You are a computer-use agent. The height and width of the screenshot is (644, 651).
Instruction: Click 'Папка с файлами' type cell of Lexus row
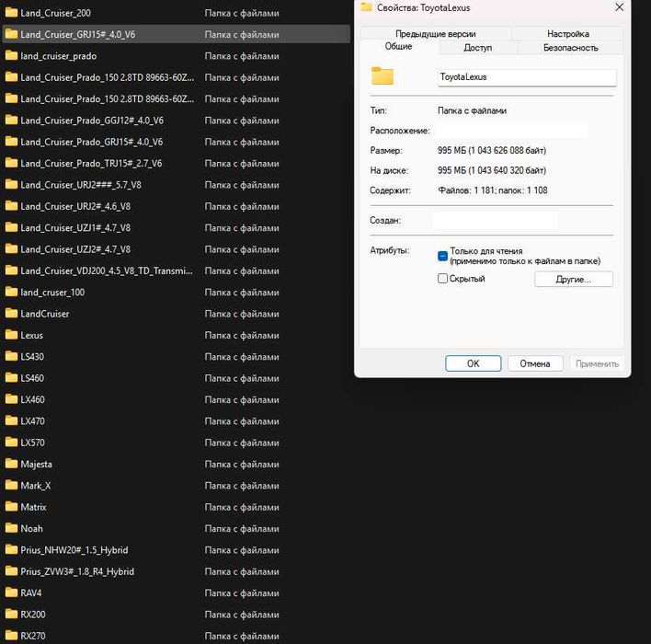(242, 335)
